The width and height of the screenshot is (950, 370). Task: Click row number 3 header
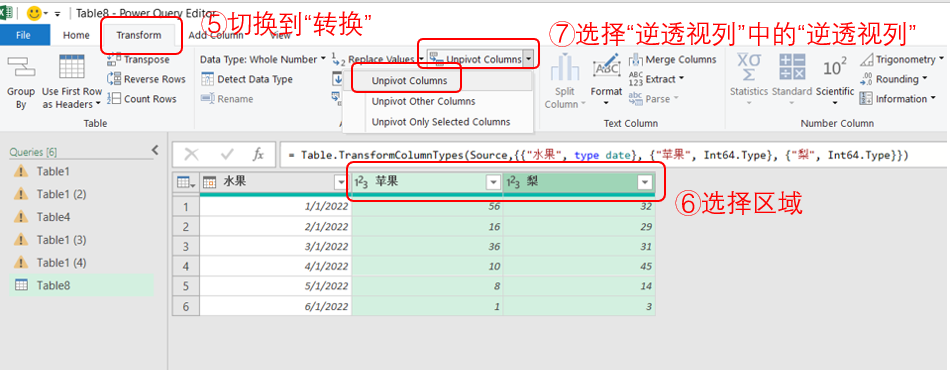(186, 246)
